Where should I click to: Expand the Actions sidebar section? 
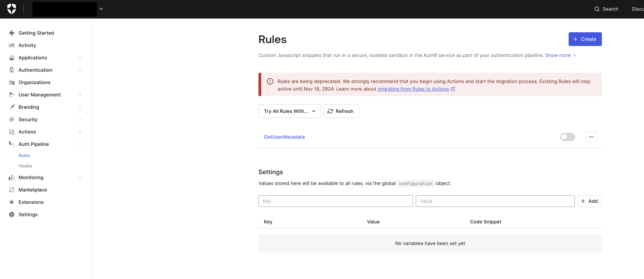tap(80, 132)
